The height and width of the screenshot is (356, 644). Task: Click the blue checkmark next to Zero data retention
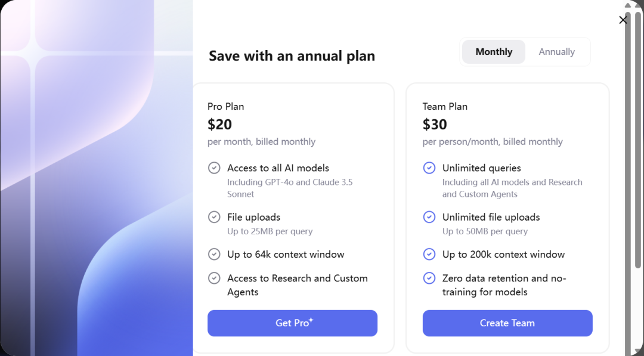(x=429, y=278)
